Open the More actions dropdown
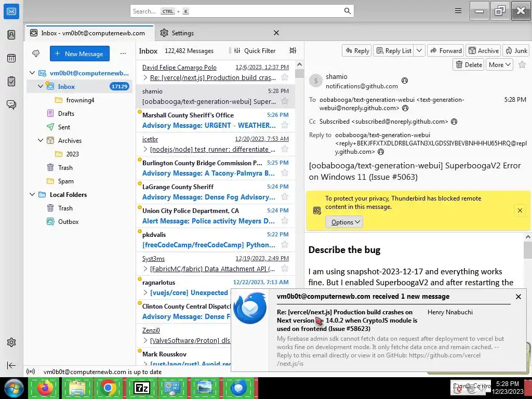The width and height of the screenshot is (532, 399). [x=499, y=64]
